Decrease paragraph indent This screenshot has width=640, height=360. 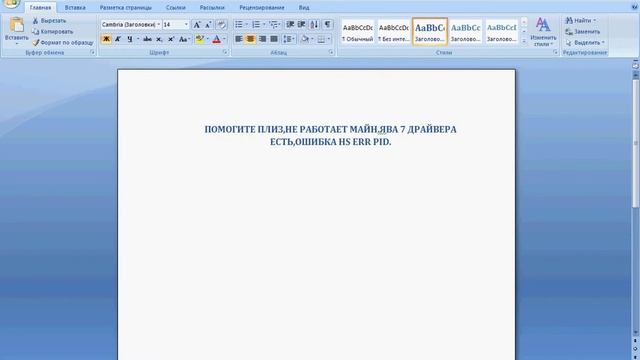pos(290,24)
